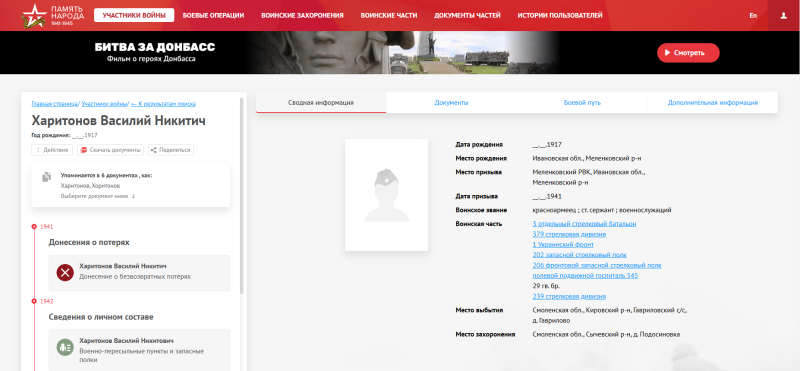Switch language to En
800x371 pixels.
(x=753, y=16)
